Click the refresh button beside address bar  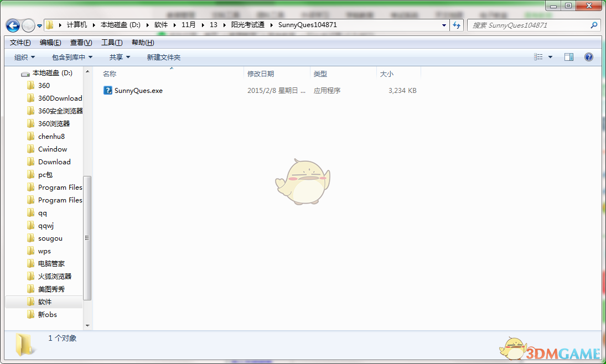click(x=457, y=25)
